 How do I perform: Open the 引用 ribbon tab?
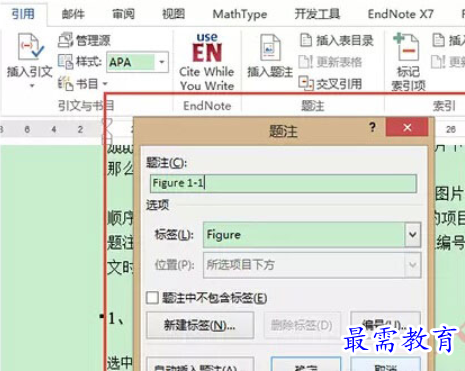click(x=23, y=14)
